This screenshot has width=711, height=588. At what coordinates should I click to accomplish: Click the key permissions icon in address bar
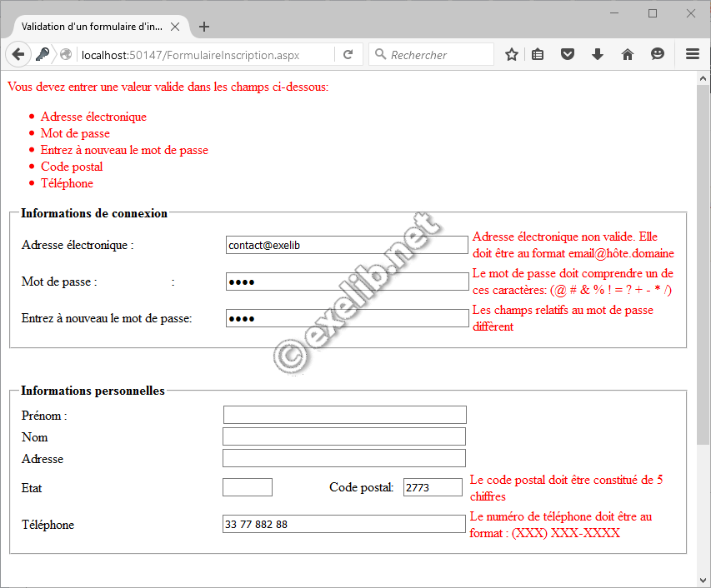pos(43,55)
